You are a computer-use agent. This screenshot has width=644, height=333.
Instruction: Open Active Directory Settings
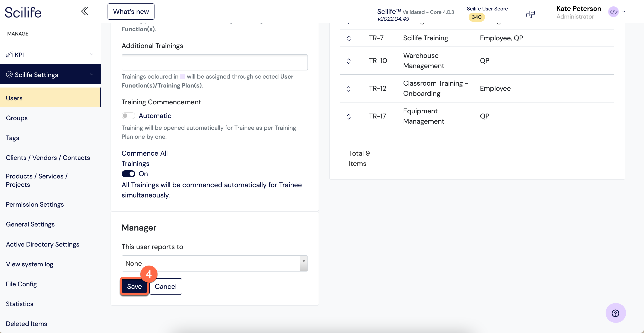click(x=42, y=244)
